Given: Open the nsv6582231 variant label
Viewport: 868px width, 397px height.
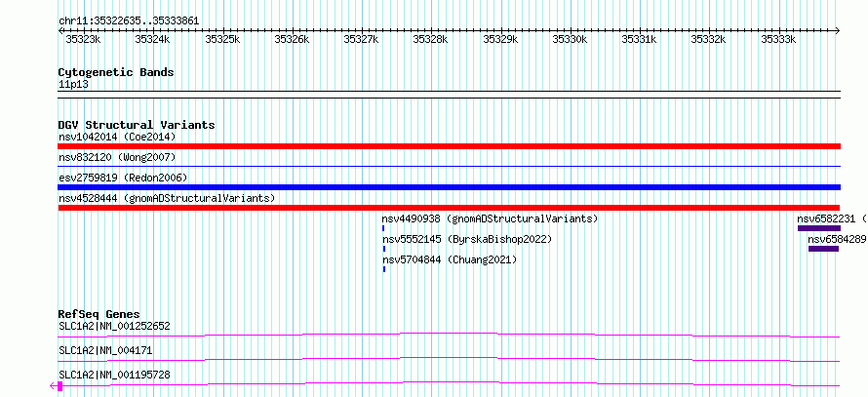Looking at the screenshot, I should (832, 218).
